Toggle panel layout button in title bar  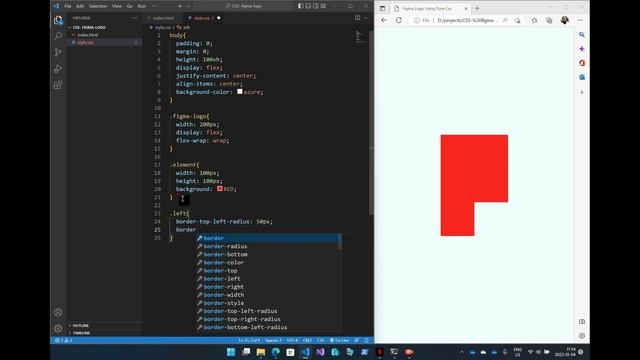pos(308,6)
